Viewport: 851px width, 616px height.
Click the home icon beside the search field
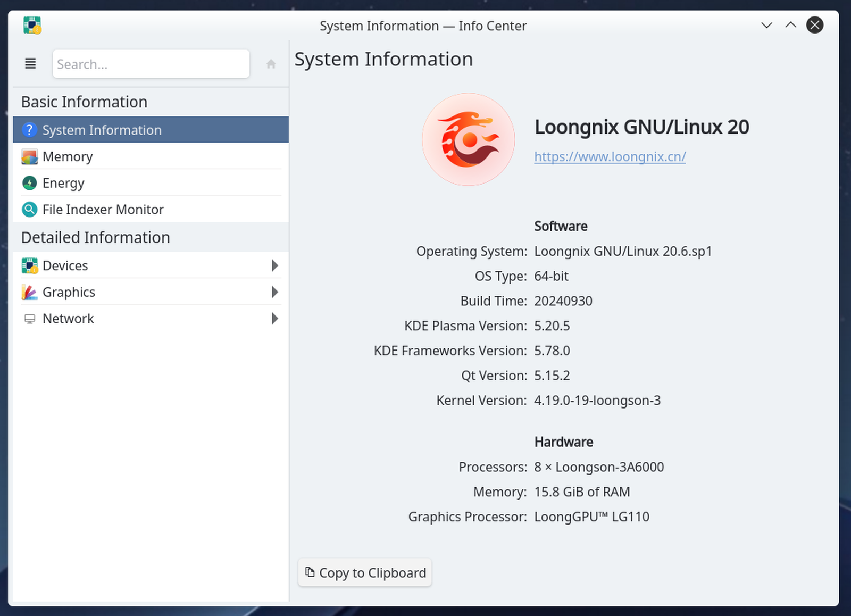(271, 63)
